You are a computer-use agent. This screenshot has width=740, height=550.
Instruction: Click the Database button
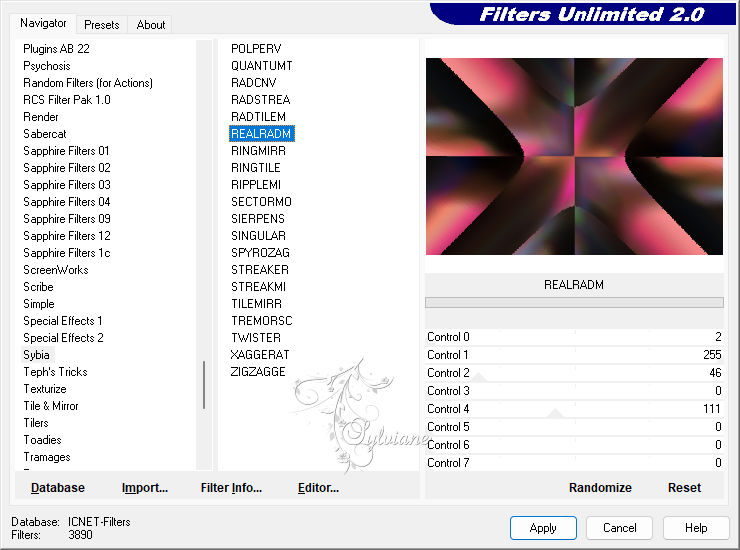(x=58, y=487)
